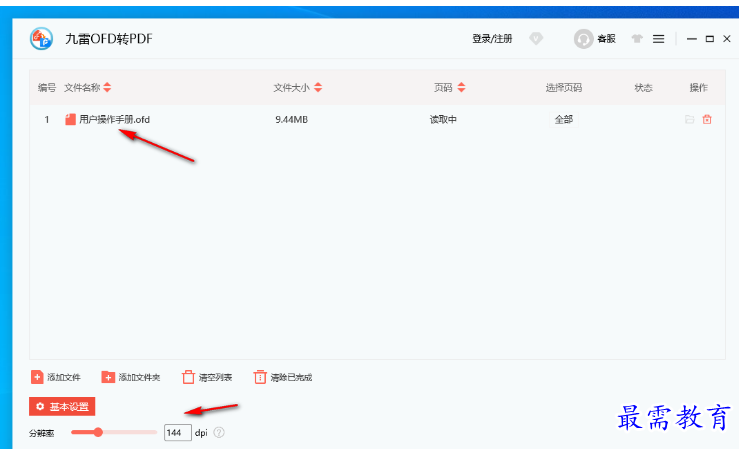Viewport: 739px width, 449px height.
Task: Click the red file icon beside 用户操作手册.ofd
Action: [70, 119]
